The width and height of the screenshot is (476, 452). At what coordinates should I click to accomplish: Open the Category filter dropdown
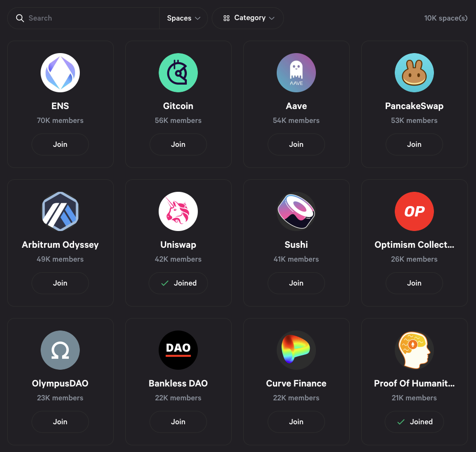pyautogui.click(x=248, y=18)
